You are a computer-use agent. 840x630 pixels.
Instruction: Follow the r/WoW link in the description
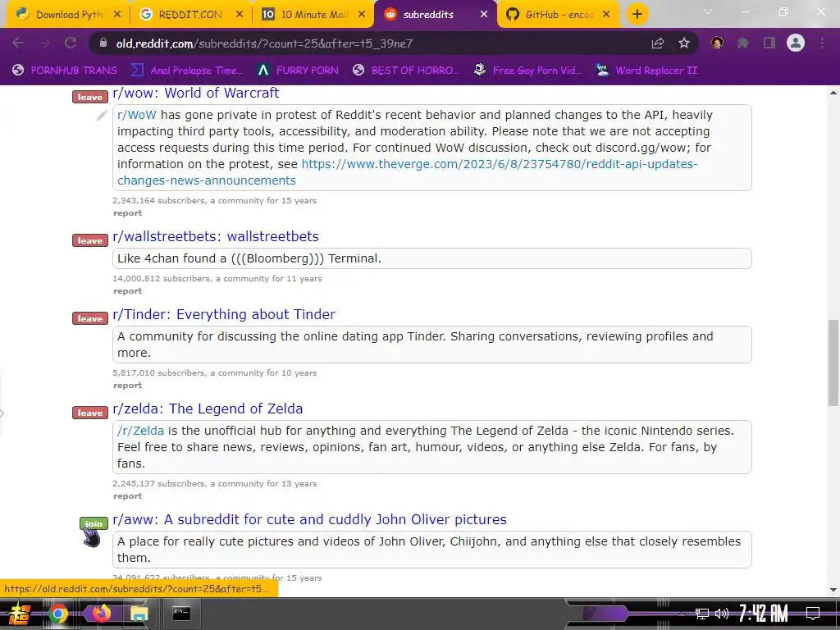click(137, 115)
